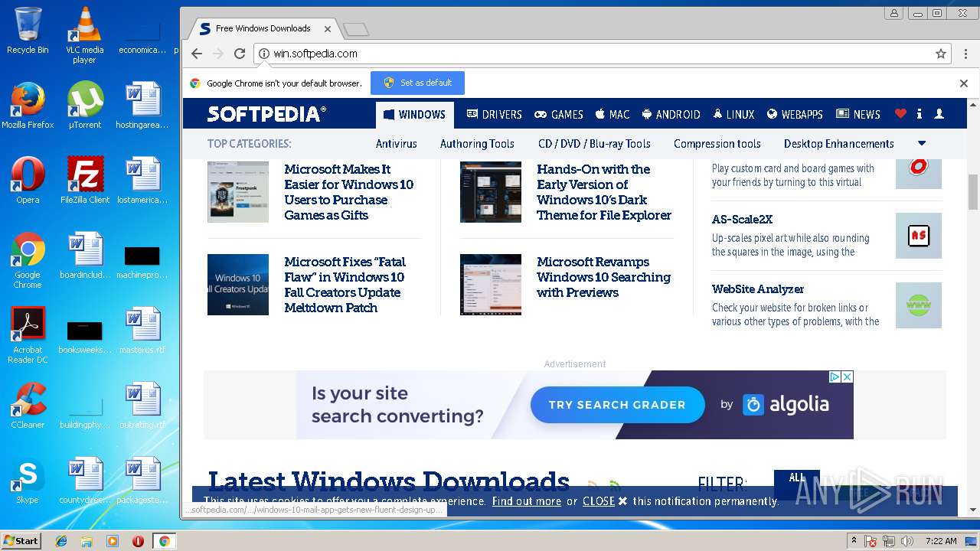
Task: Open CCleaner desktop shortcut
Action: 28,406
